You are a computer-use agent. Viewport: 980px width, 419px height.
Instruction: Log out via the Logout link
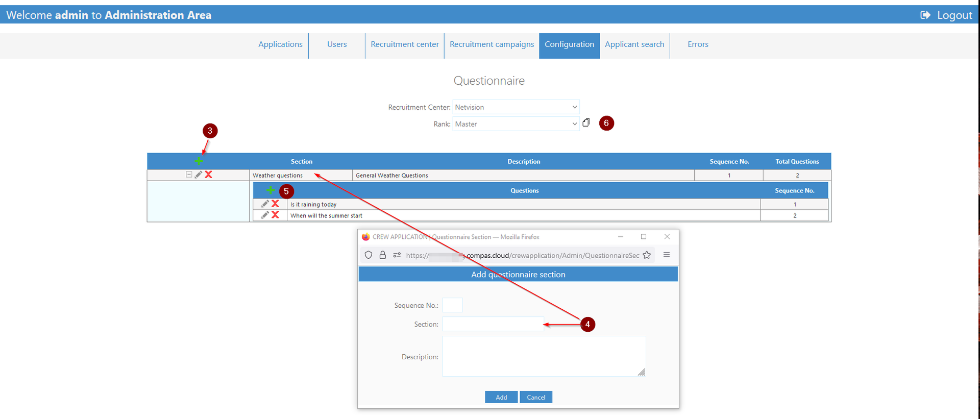946,15
